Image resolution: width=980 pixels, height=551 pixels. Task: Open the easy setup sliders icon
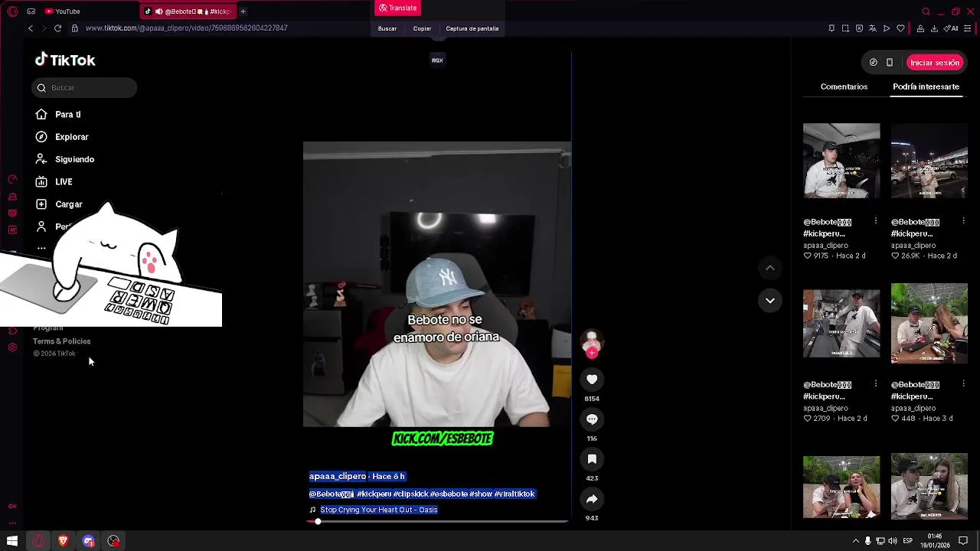click(x=968, y=28)
